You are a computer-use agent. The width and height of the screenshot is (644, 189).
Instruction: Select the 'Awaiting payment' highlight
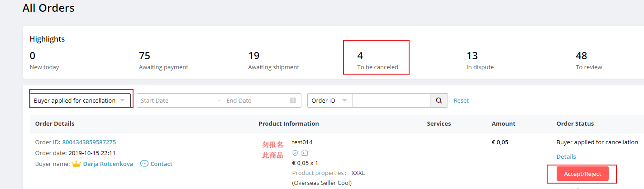163,61
